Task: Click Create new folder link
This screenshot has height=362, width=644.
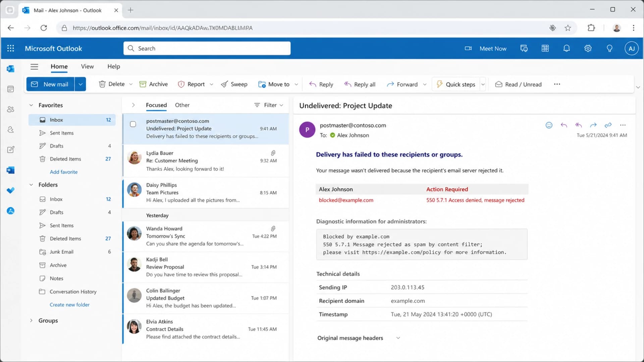Action: (x=69, y=305)
